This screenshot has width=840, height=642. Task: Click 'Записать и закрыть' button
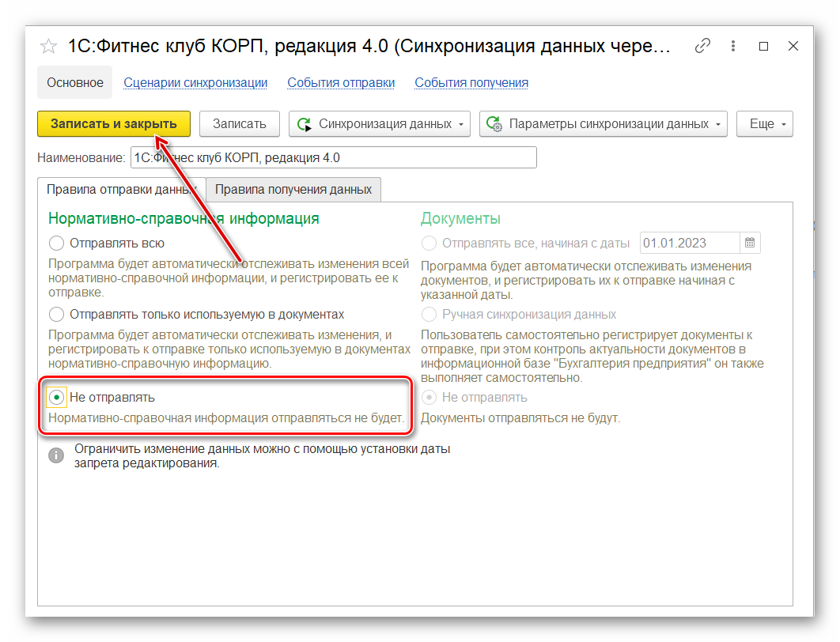click(x=114, y=124)
